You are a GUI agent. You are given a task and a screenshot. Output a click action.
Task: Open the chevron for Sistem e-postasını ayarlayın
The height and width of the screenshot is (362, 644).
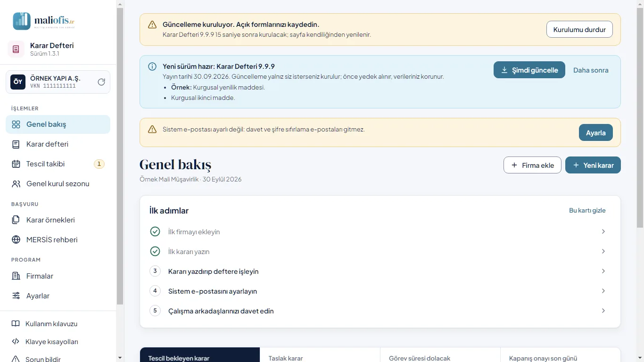click(603, 291)
